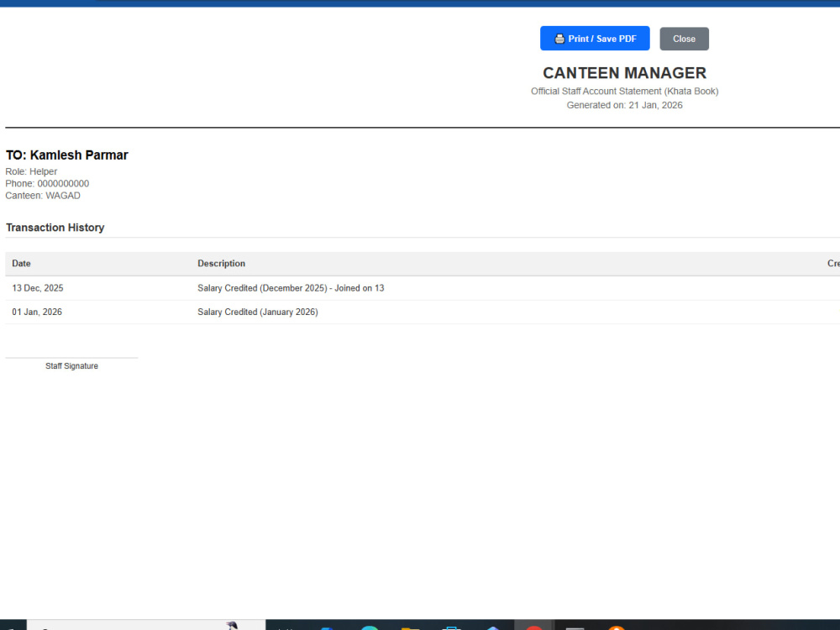Screen dimensions: 840x630
Task: Click the Transaction History heading
Action: [x=55, y=228]
